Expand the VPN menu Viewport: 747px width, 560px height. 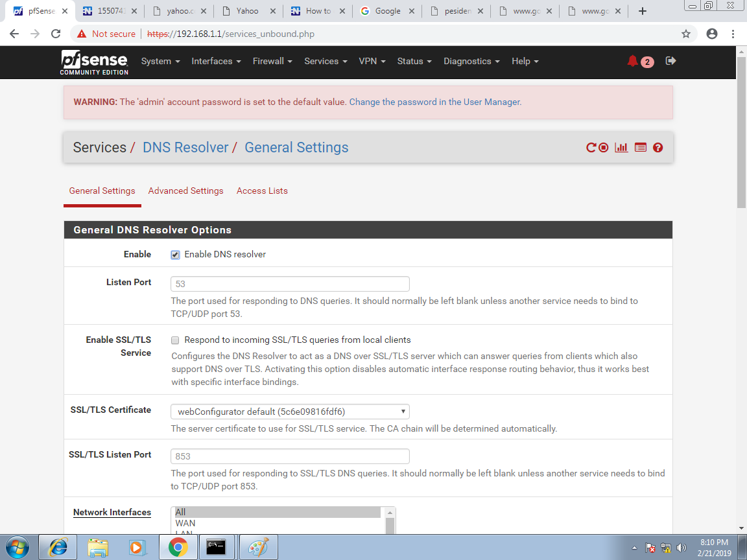click(372, 61)
